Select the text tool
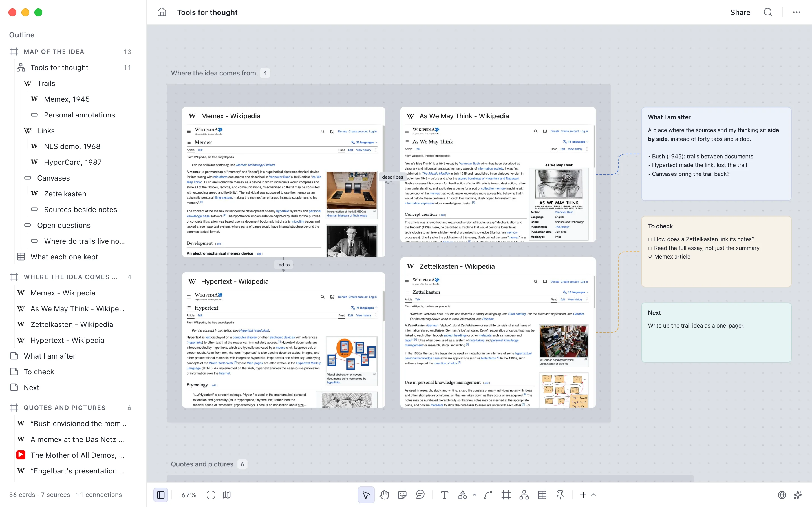Viewport: 812px width, 507px height. click(444, 495)
